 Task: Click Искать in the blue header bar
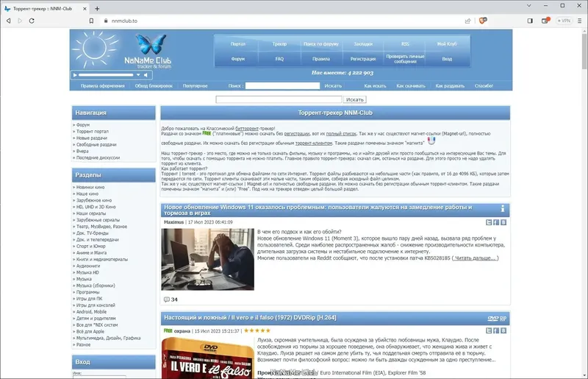click(x=333, y=85)
